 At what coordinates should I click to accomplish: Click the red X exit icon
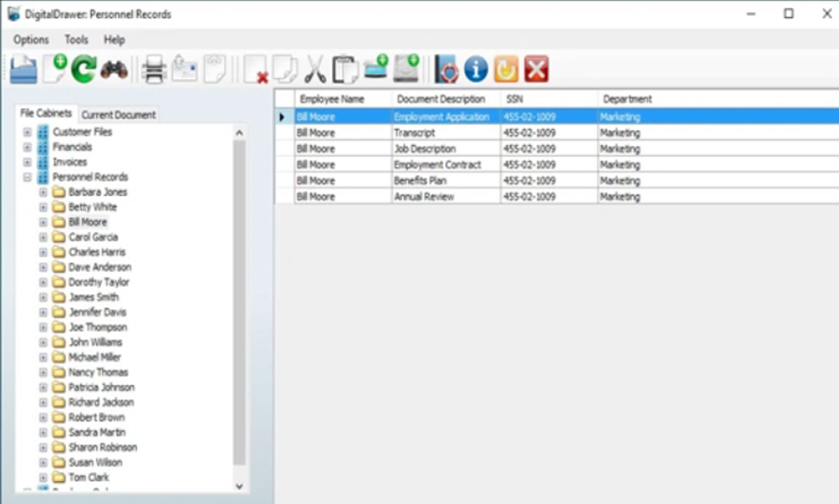tap(536, 69)
